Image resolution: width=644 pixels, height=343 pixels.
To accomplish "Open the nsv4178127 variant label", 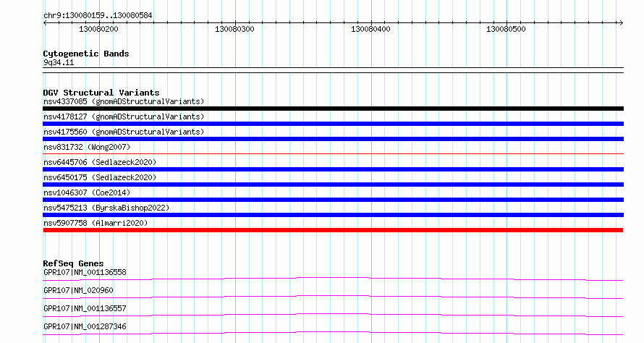I will [x=124, y=117].
